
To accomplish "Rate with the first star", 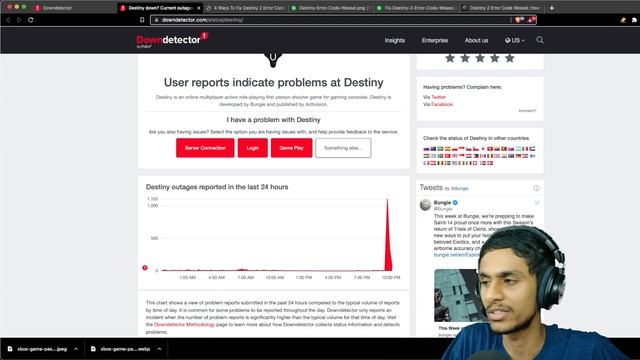I will coord(450,58).
